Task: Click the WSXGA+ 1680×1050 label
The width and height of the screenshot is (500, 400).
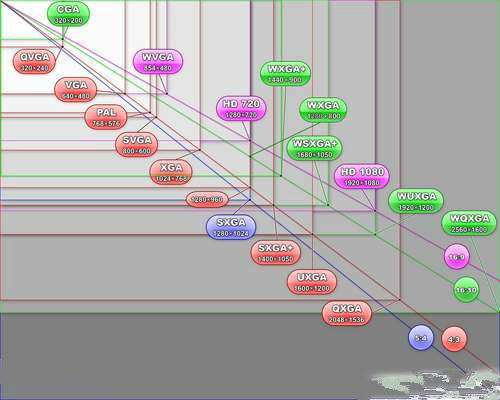Action: [x=315, y=148]
